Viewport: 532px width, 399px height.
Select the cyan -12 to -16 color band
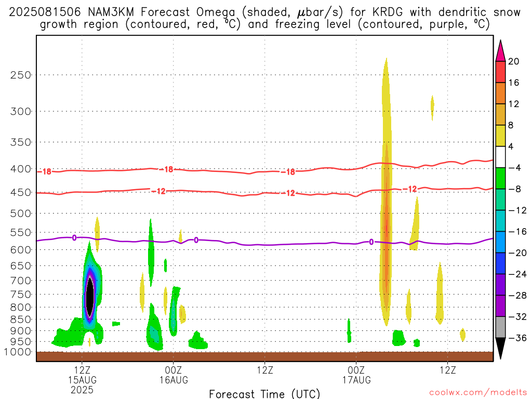pos(500,221)
